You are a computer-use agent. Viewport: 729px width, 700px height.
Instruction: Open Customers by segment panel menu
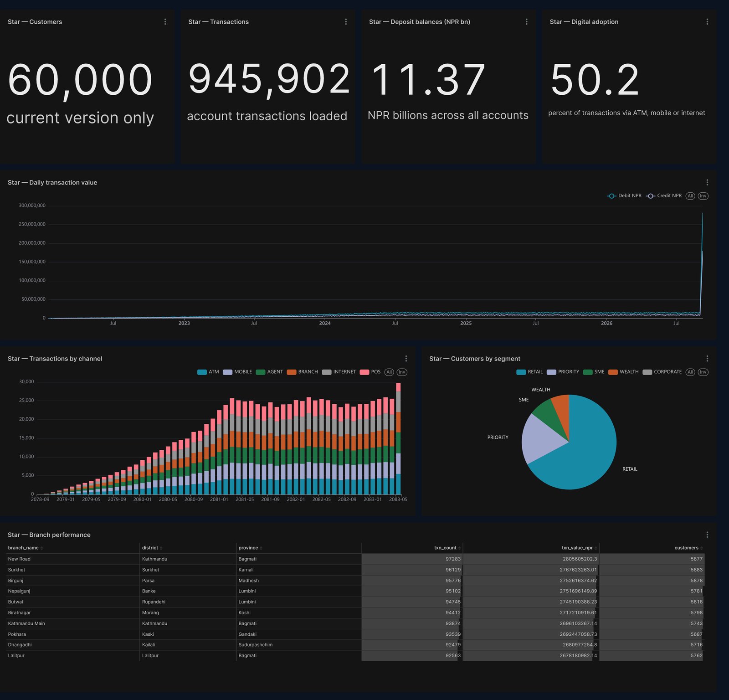pos(707,359)
